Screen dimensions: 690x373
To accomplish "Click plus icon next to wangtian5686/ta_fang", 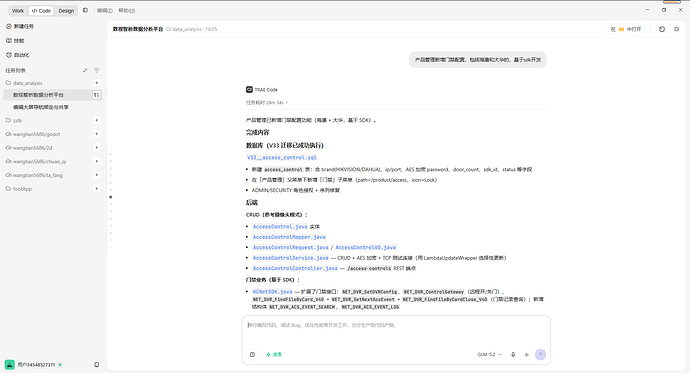I will [x=96, y=175].
